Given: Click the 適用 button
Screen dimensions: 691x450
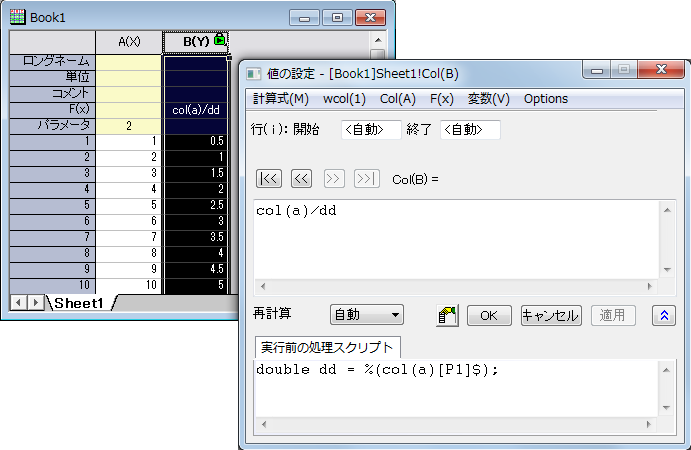Looking at the screenshot, I should [613, 315].
